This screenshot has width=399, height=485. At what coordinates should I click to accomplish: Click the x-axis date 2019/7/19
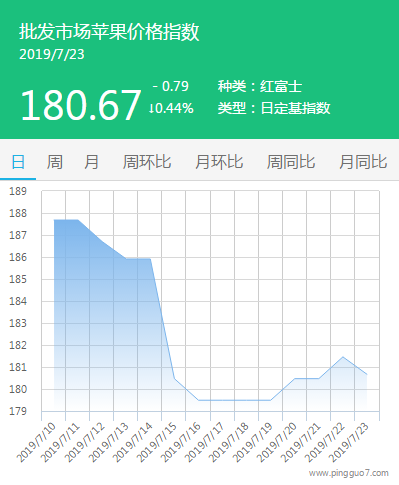(x=253, y=442)
